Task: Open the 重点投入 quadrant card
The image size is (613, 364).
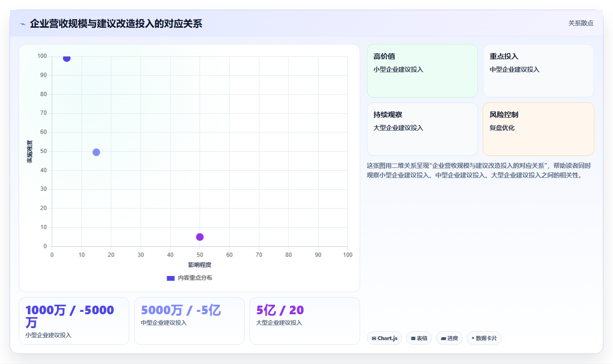Action: (x=538, y=71)
